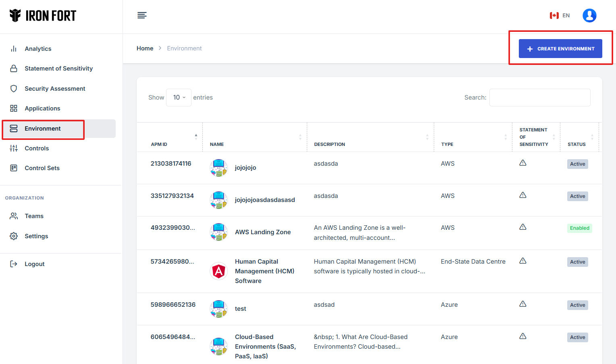The height and width of the screenshot is (364, 616).
Task: Click the Create Environment button
Action: pos(560,49)
